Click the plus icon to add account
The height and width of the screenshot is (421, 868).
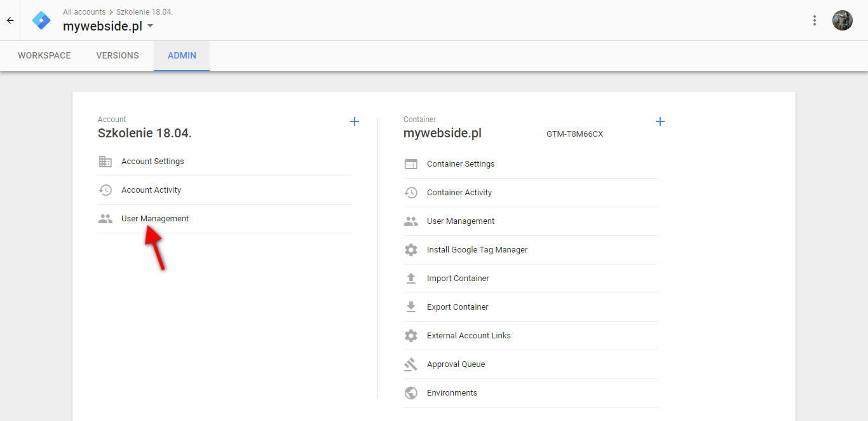point(355,121)
